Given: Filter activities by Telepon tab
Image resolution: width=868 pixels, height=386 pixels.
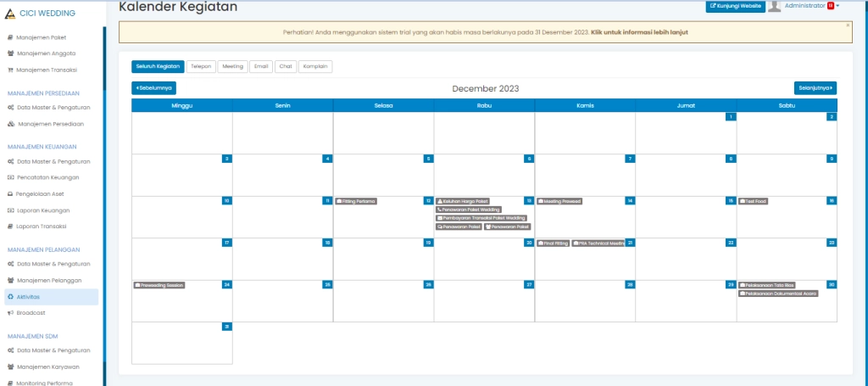Looking at the screenshot, I should pos(201,66).
